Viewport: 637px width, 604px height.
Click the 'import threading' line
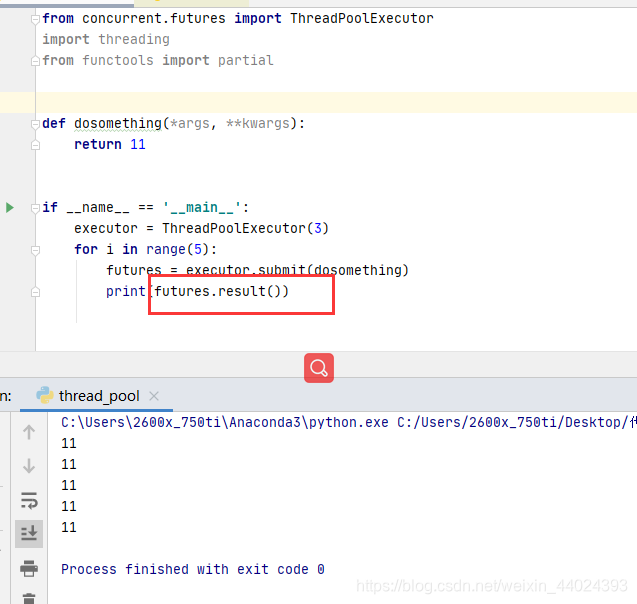point(106,39)
